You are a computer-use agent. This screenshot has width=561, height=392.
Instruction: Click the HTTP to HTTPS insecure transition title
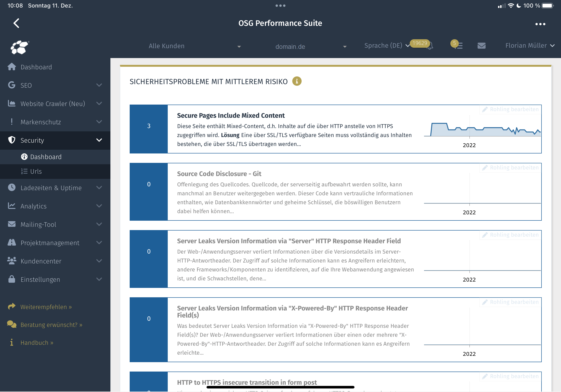click(x=247, y=382)
